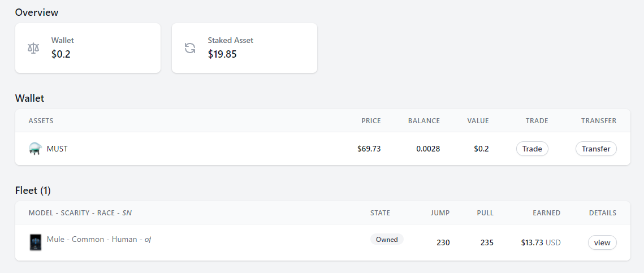Click the balance scale Wallet icon
The image size is (644, 273).
pyautogui.click(x=34, y=48)
